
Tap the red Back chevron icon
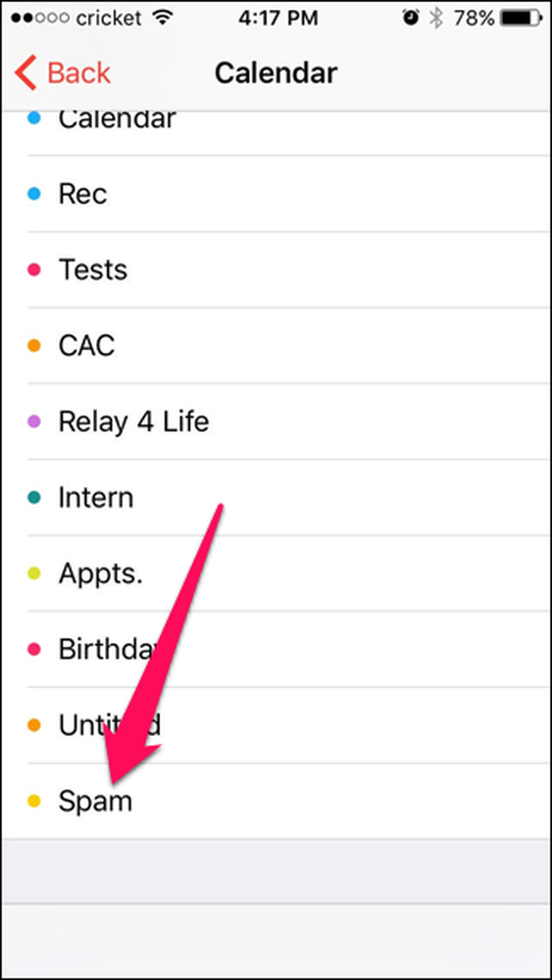point(26,73)
